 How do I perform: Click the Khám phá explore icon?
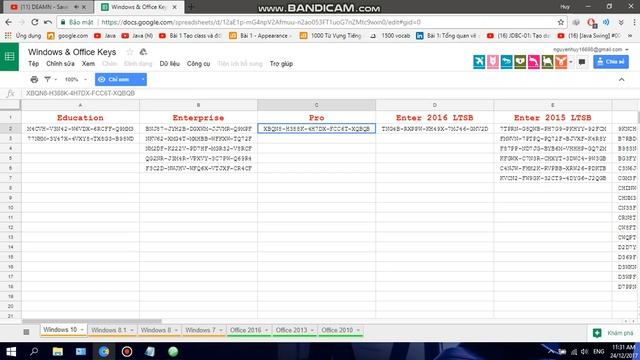597,333
